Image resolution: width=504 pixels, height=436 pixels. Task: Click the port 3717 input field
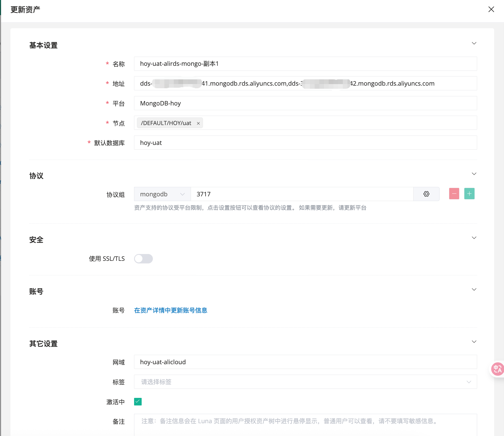(x=302, y=194)
